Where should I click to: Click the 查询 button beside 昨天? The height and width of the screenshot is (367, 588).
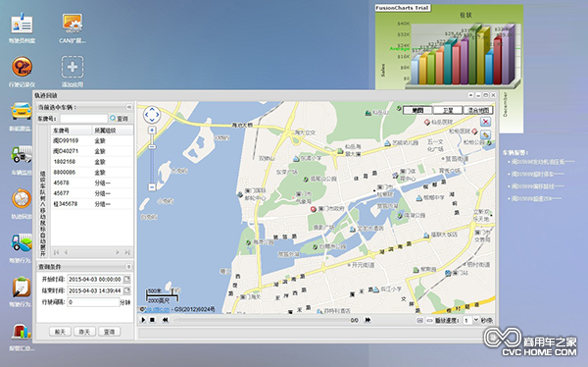coord(109,332)
